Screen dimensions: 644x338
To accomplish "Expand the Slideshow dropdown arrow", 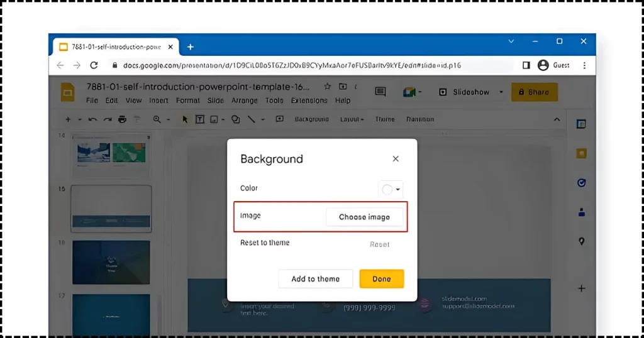I will [x=501, y=92].
